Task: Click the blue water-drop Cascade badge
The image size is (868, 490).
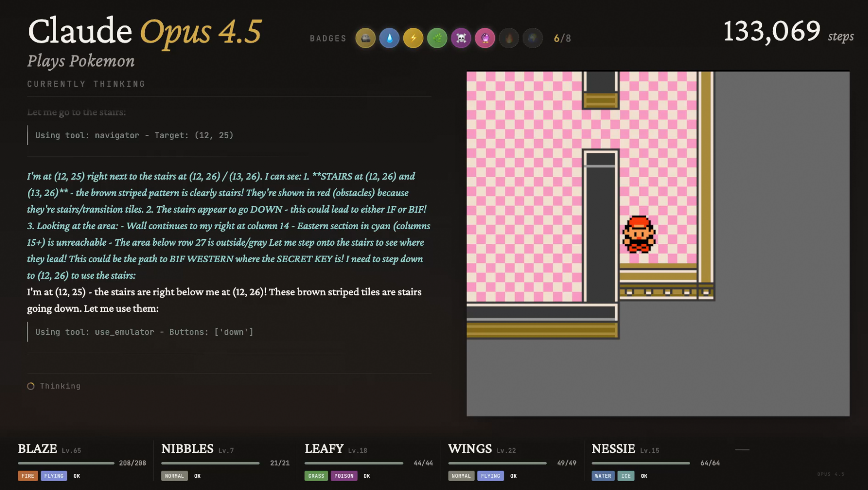Action: tap(390, 38)
